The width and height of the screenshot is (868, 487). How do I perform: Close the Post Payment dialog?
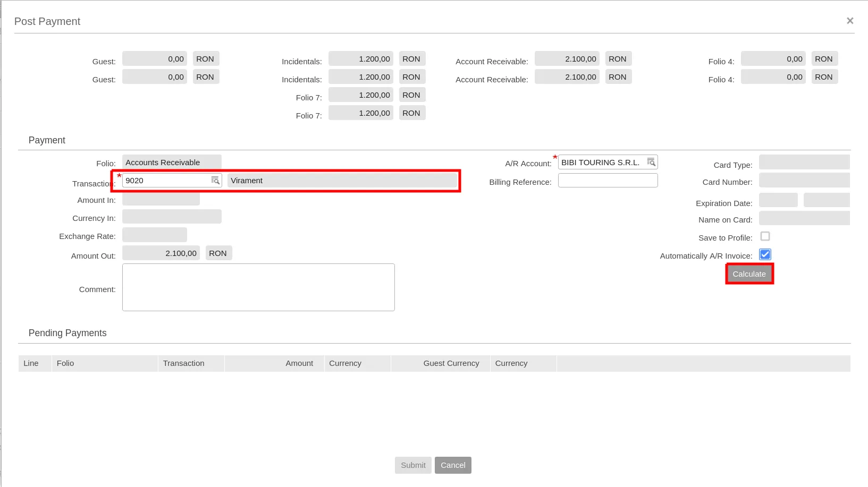[x=850, y=21]
